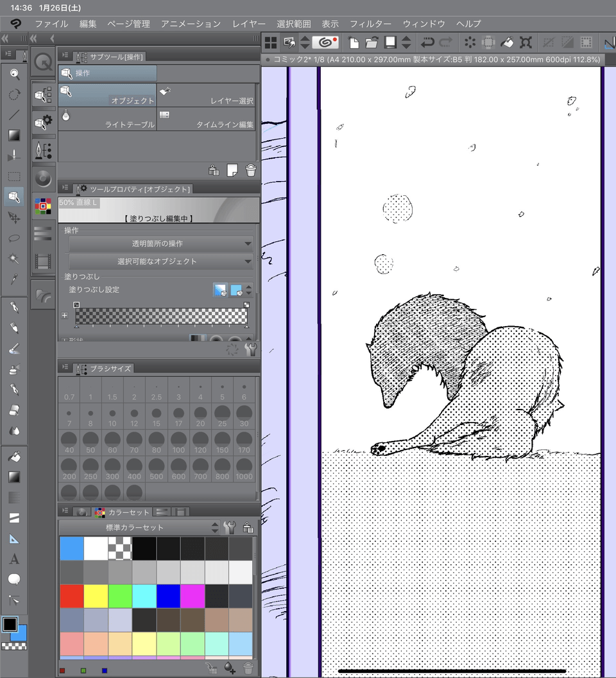This screenshot has width=616, height=678.
Task: Select the Magnifier zoom tool
Action: [14, 74]
